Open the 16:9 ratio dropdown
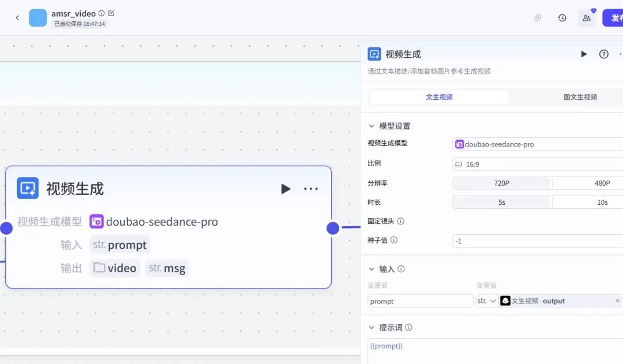Image resolution: width=623 pixels, height=364 pixels. point(538,164)
